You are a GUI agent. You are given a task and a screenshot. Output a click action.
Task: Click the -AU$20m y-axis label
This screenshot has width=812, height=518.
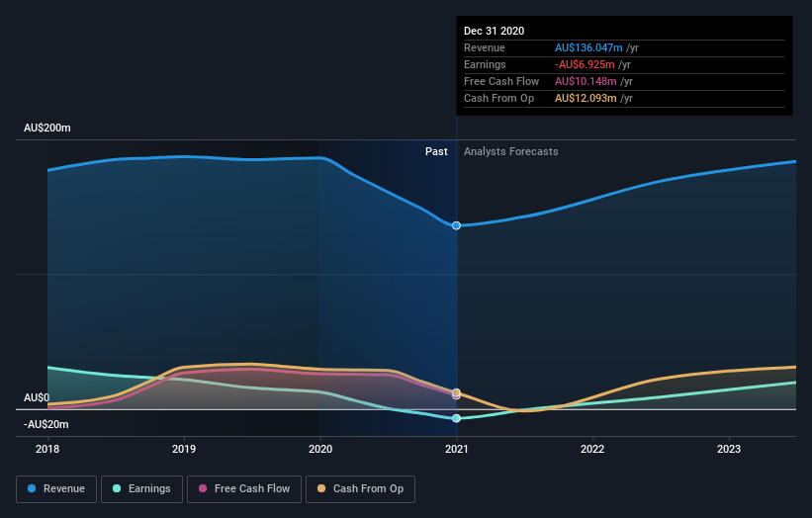click(x=46, y=424)
